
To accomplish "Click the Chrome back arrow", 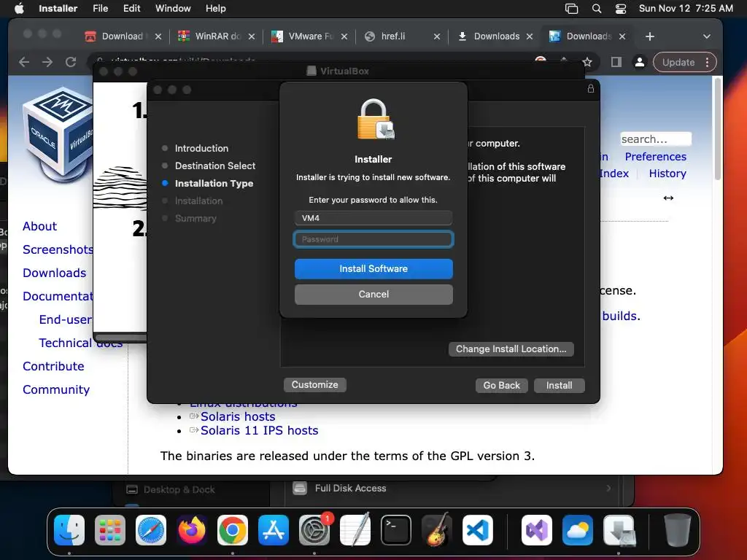I will pos(24,62).
